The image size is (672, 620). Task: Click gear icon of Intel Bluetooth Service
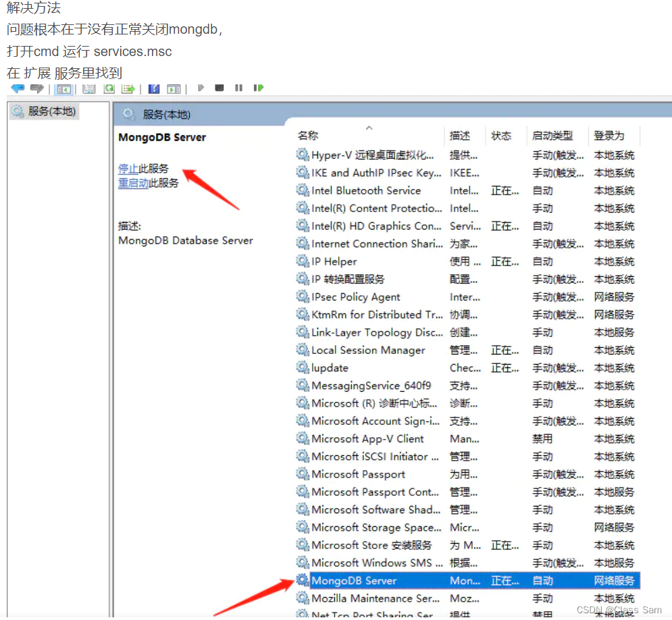[303, 190]
